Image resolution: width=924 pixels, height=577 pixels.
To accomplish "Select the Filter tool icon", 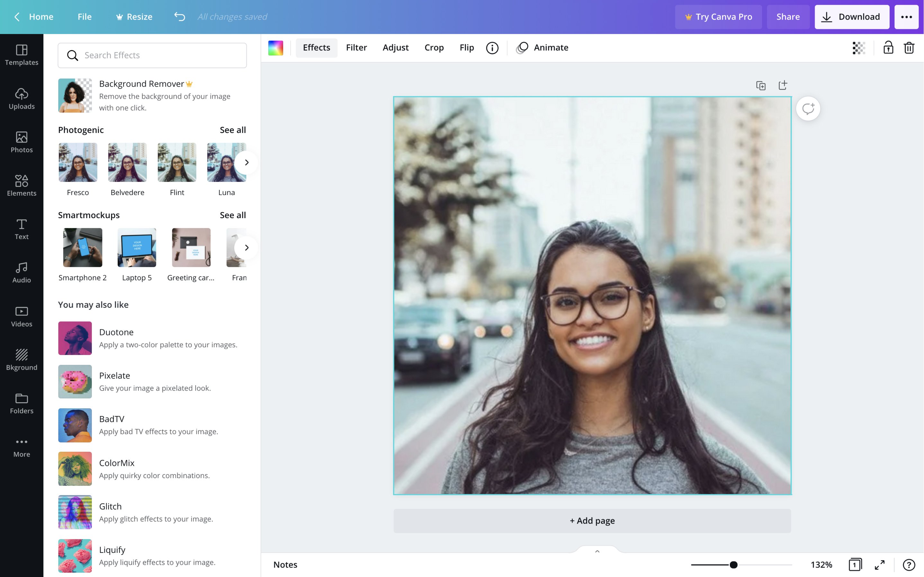I will point(356,47).
